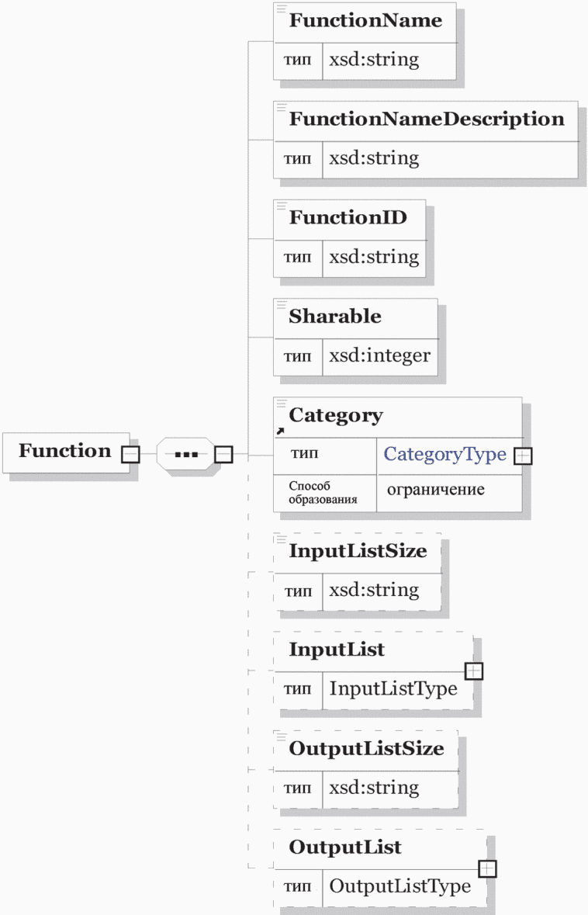
Task: Collapse the Function element node box
Action: tap(130, 454)
